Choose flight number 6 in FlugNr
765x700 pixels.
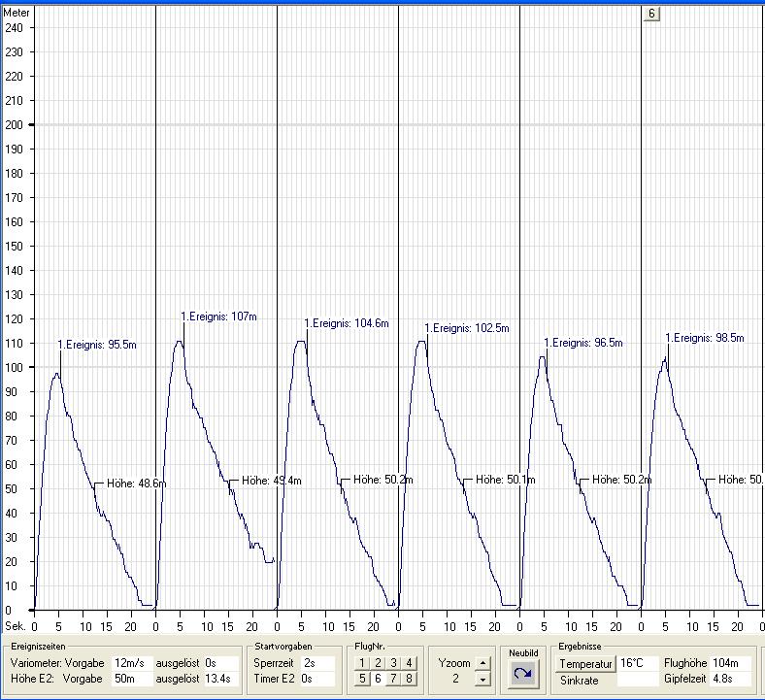(x=378, y=679)
